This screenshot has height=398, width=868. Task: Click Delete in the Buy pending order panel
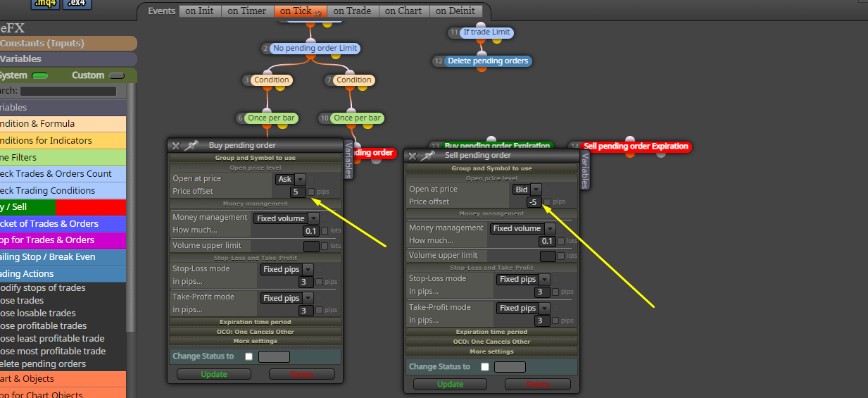[301, 374]
